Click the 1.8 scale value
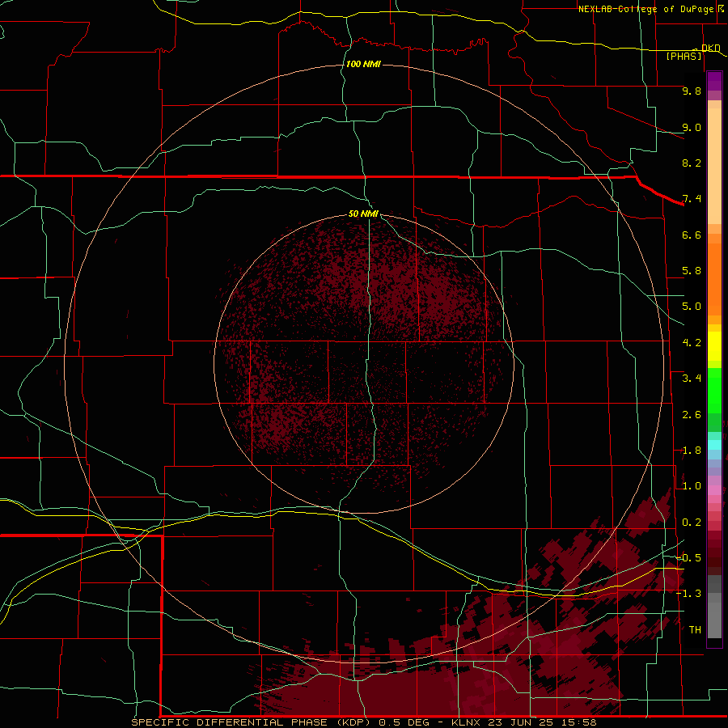 692,451
